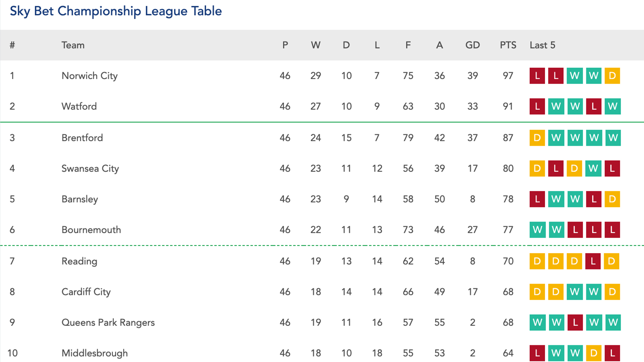Click Watford's first red L badge
Screen dimensions: 644x362
click(x=537, y=106)
